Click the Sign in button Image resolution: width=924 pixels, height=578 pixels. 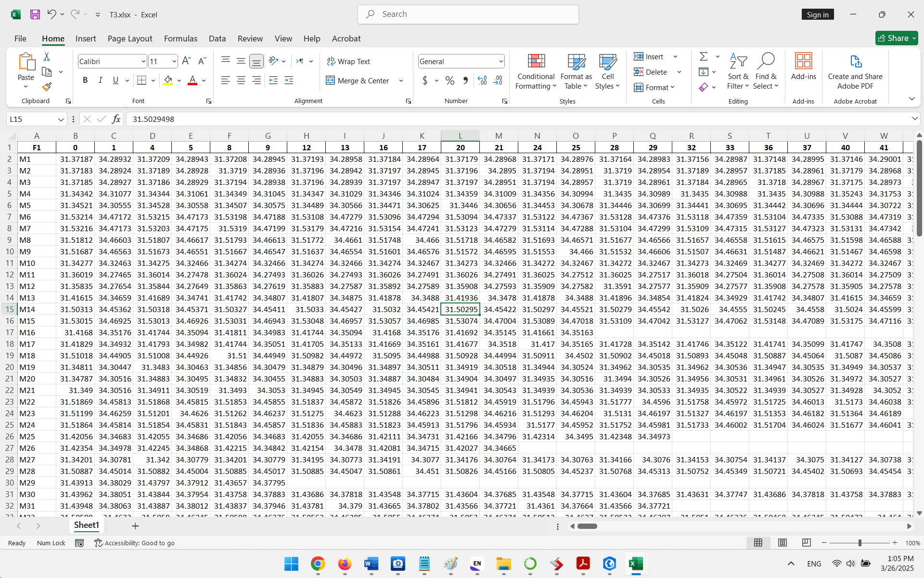click(x=818, y=14)
